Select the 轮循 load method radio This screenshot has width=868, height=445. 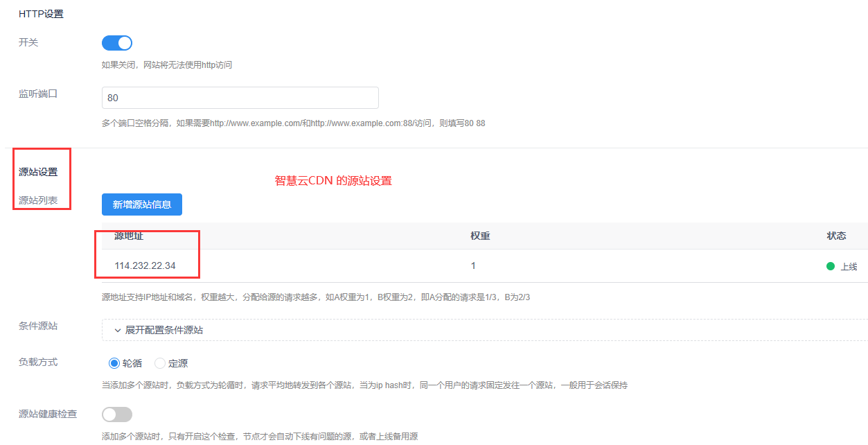tap(114, 363)
